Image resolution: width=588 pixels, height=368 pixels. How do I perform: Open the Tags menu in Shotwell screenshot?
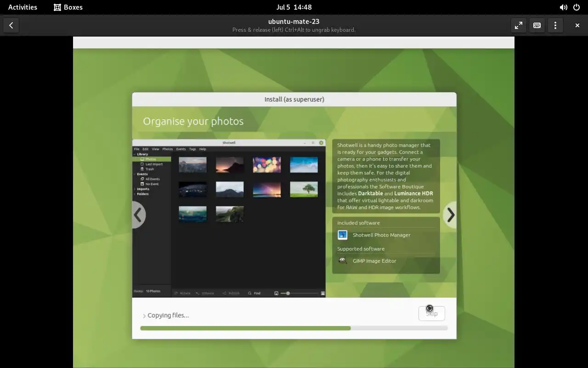point(192,149)
